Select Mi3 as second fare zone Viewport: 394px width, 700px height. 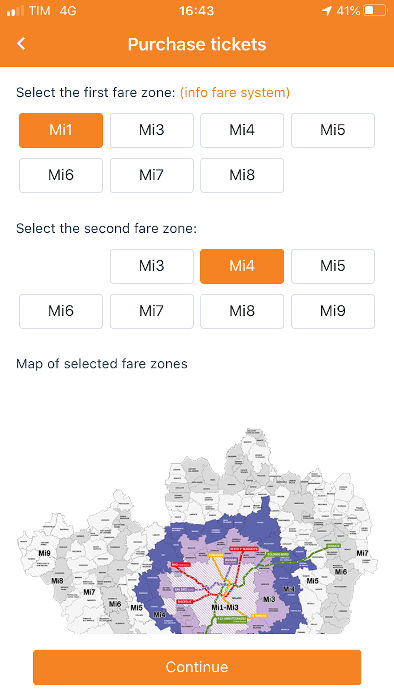click(x=152, y=267)
